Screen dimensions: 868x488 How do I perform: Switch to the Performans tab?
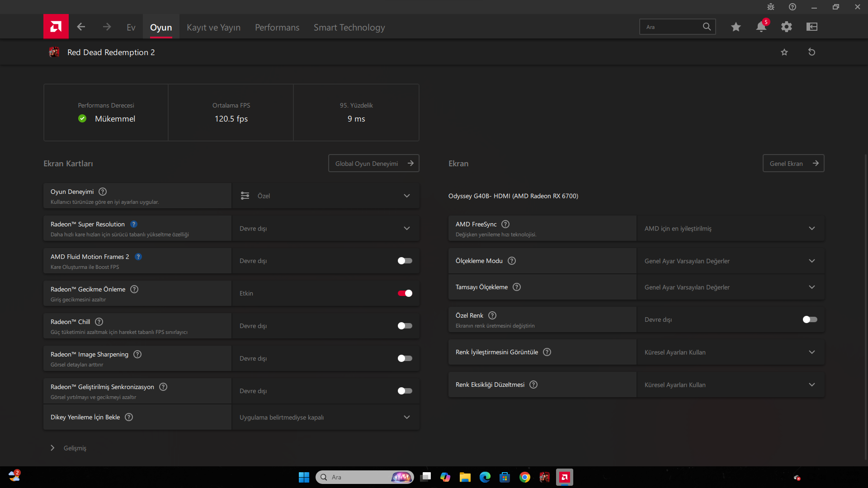pyautogui.click(x=277, y=28)
